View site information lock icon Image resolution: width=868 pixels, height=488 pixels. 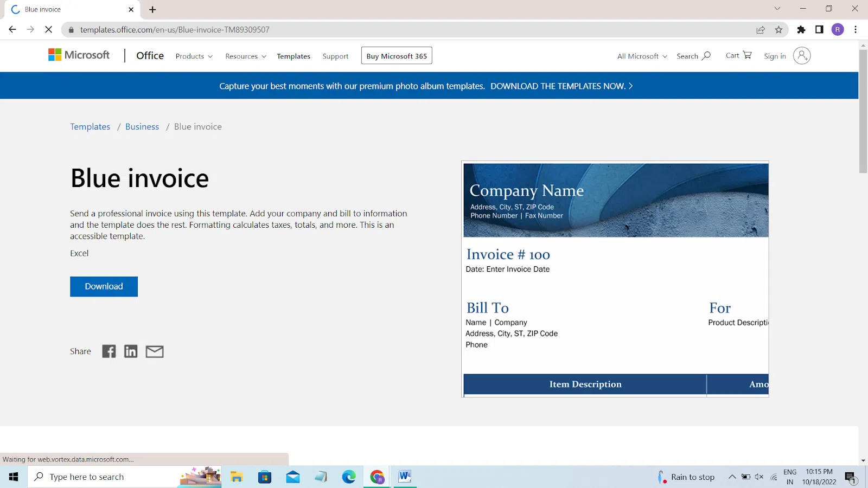pos(71,30)
